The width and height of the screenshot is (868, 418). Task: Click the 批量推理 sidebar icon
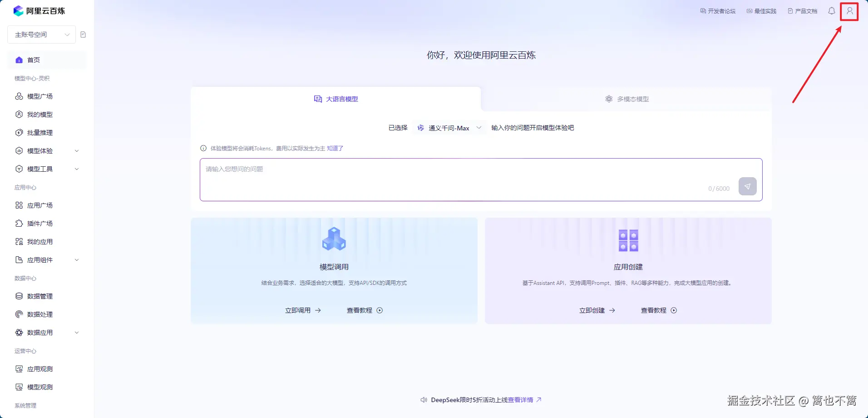pos(19,133)
